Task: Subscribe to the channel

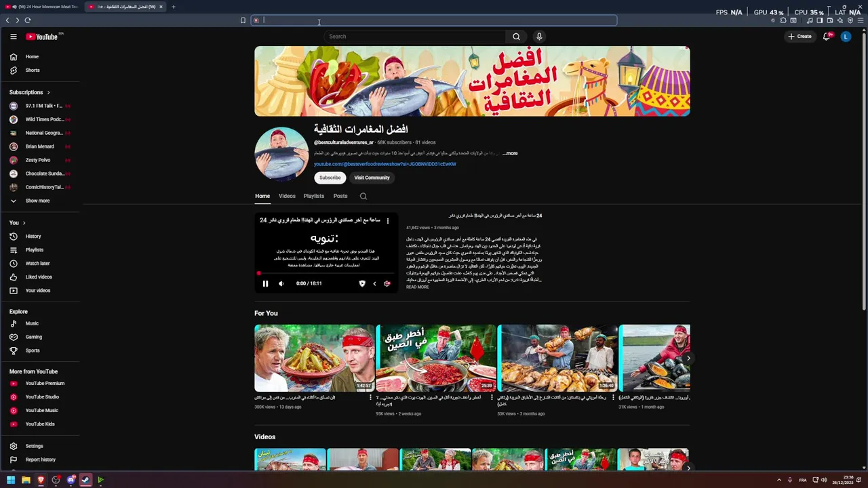Action: coord(330,178)
